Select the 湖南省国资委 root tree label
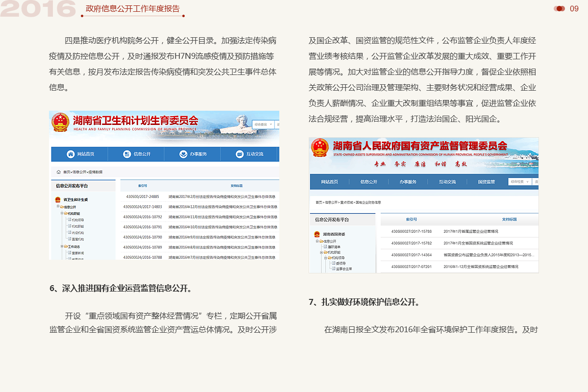 [334, 234]
